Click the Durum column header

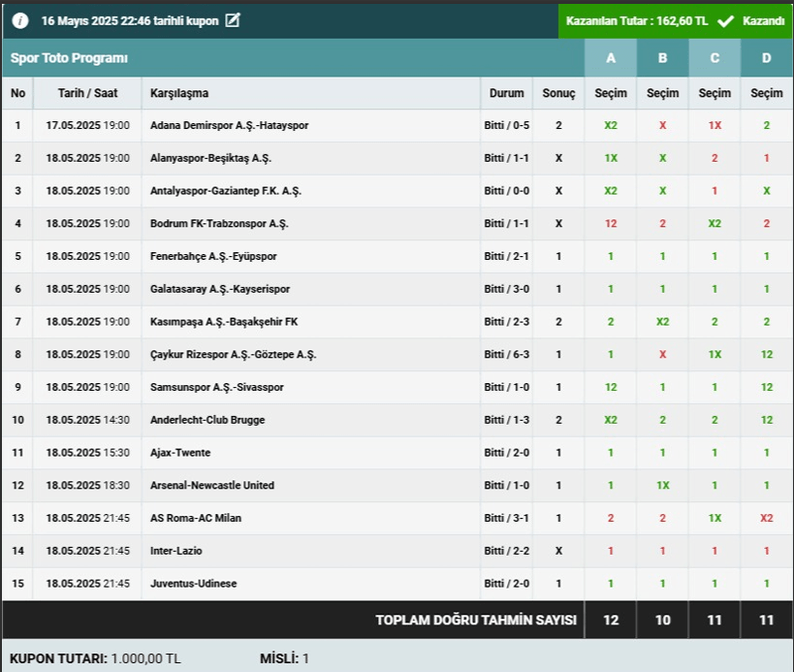(x=506, y=93)
